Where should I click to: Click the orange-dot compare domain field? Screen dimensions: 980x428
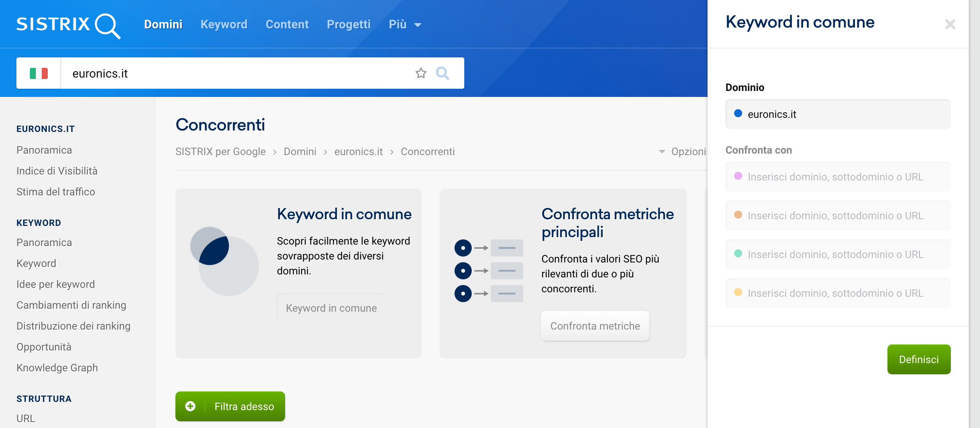point(838,215)
